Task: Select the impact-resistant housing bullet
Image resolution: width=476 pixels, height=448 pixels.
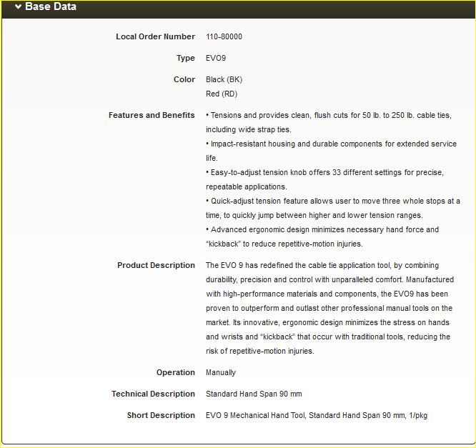Action: click(x=330, y=151)
